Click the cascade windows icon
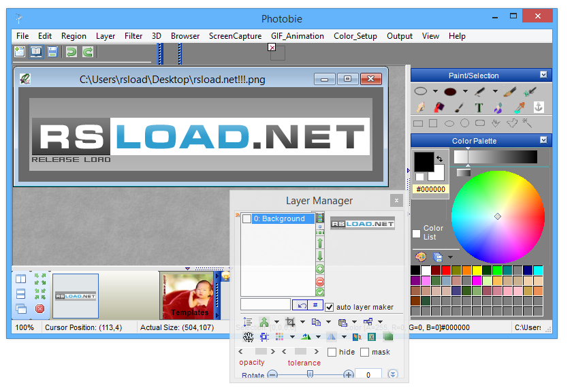574x392 pixels. pyautogui.click(x=21, y=308)
